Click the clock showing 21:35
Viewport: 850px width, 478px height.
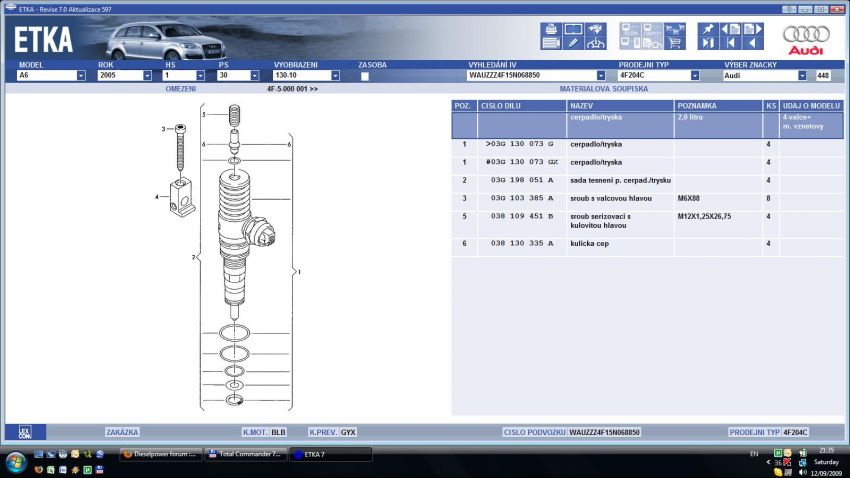(x=827, y=450)
